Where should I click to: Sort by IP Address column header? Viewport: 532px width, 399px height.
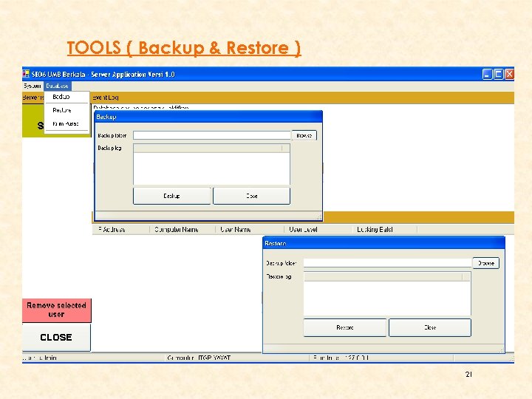pos(120,230)
